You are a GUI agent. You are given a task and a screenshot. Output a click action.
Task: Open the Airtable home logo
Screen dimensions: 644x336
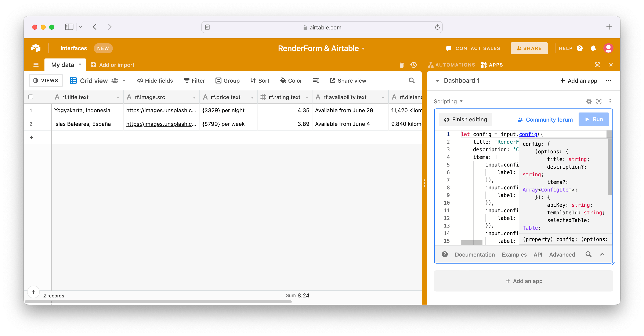click(36, 48)
